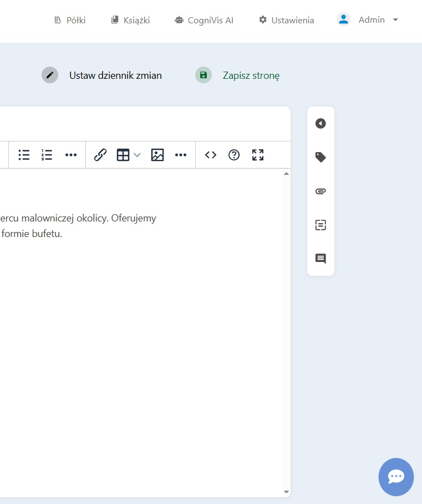
Task: Open editor help question mark icon
Action: 234,155
